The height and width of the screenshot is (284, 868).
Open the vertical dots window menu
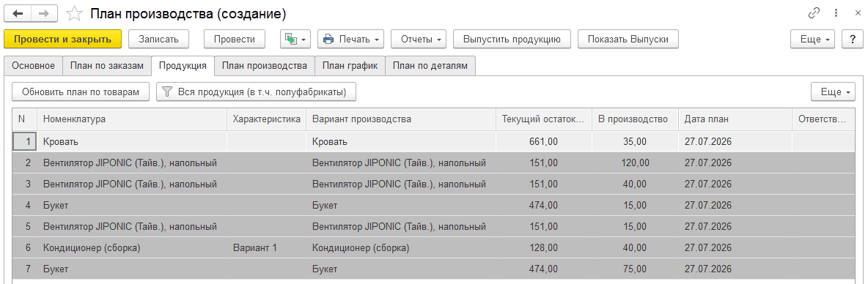click(836, 12)
